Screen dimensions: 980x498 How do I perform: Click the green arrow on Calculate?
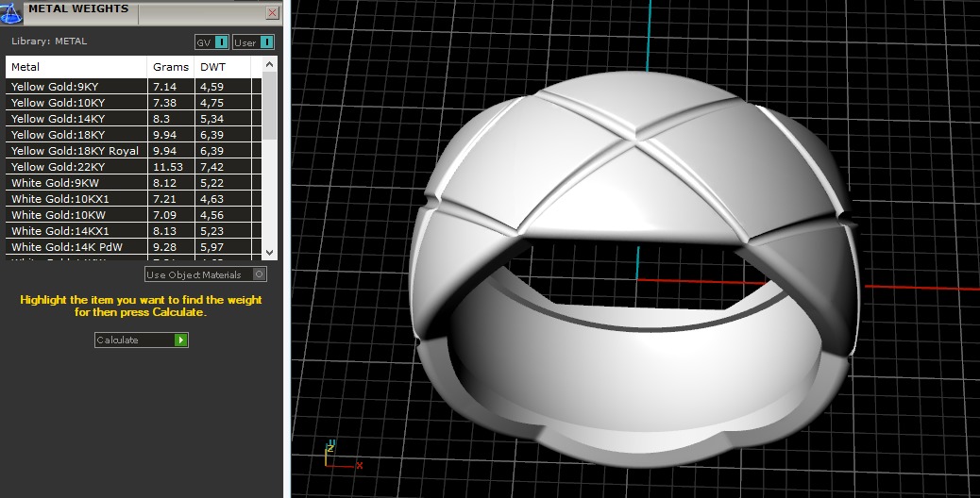click(181, 340)
